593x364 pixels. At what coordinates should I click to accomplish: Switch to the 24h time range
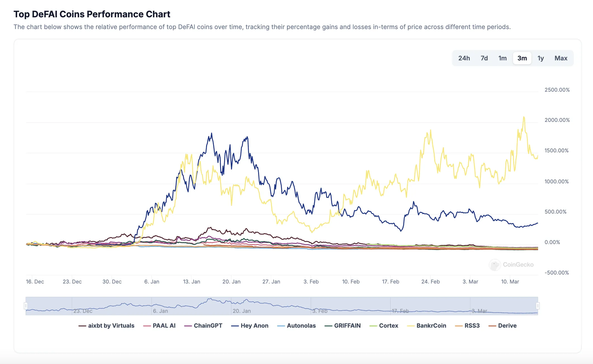tap(464, 58)
